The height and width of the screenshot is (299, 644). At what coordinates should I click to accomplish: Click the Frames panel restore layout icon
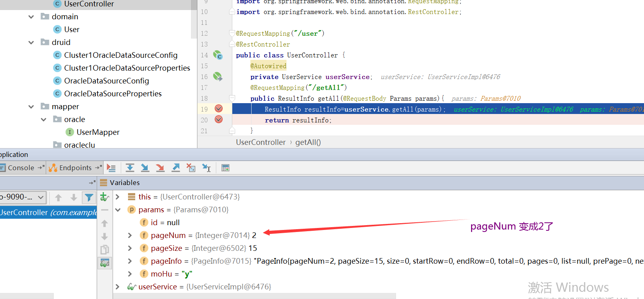click(92, 183)
